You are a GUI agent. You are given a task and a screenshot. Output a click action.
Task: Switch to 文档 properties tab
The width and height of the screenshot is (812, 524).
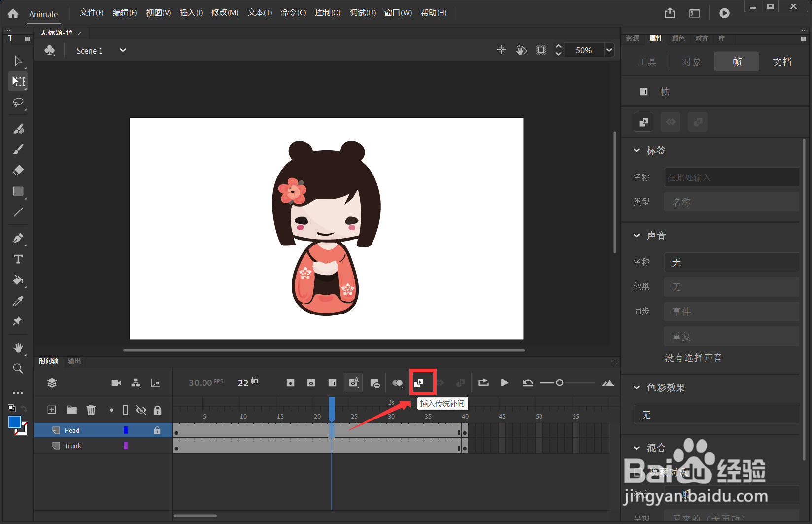tap(782, 62)
